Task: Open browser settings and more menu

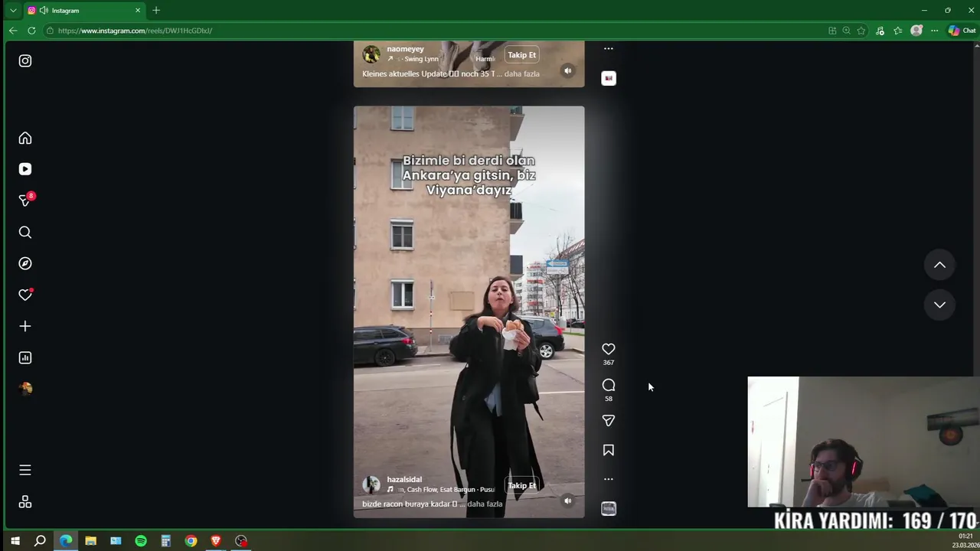Action: tap(935, 31)
